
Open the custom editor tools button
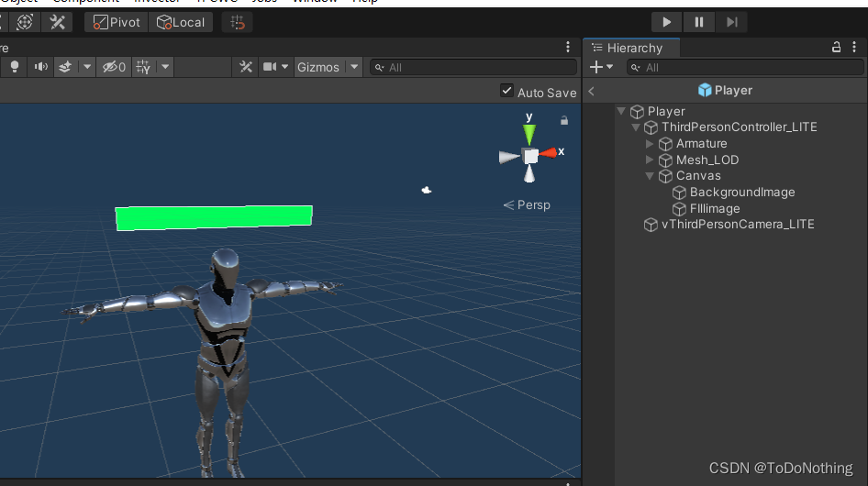point(57,22)
